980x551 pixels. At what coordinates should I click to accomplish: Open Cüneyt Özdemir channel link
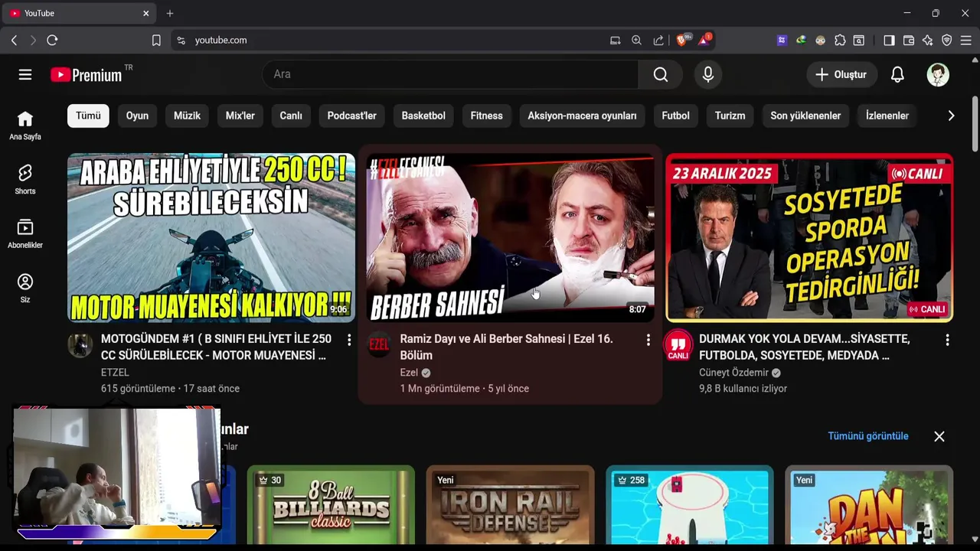click(x=733, y=373)
